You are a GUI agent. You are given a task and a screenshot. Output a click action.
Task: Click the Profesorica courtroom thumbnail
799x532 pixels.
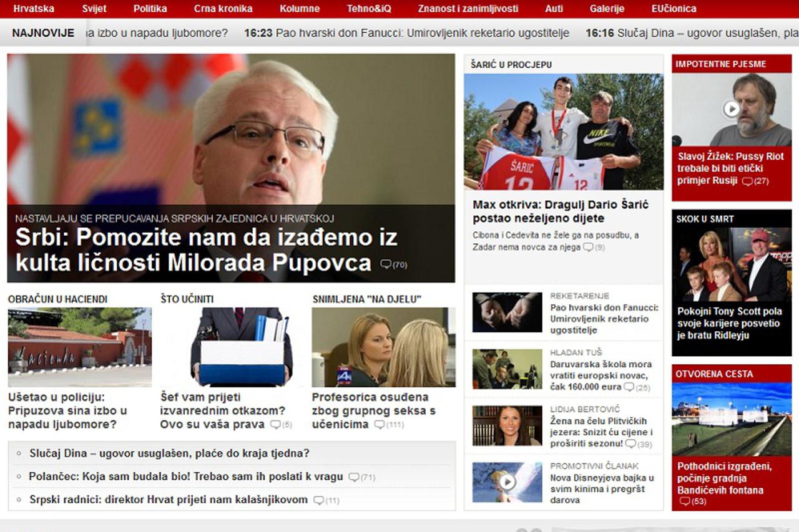point(384,347)
